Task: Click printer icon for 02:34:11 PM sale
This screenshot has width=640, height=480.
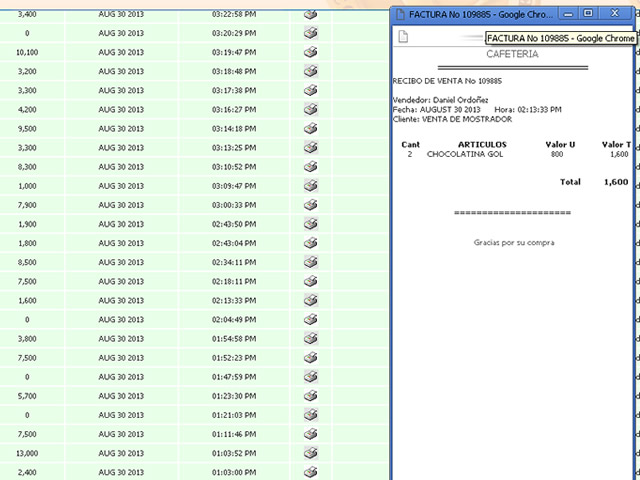Action: point(311,262)
